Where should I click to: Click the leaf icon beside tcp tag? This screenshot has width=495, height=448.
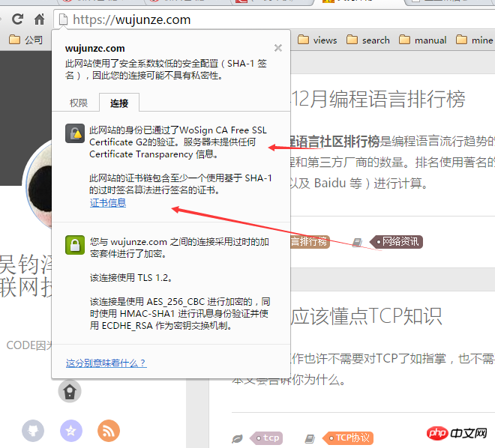(x=238, y=438)
